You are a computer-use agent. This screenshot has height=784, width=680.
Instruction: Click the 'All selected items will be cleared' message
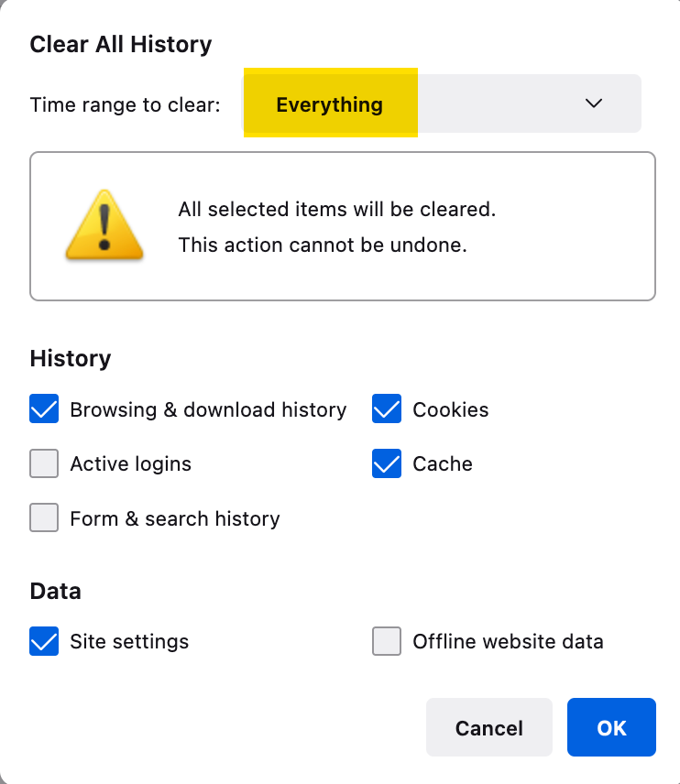coord(337,209)
